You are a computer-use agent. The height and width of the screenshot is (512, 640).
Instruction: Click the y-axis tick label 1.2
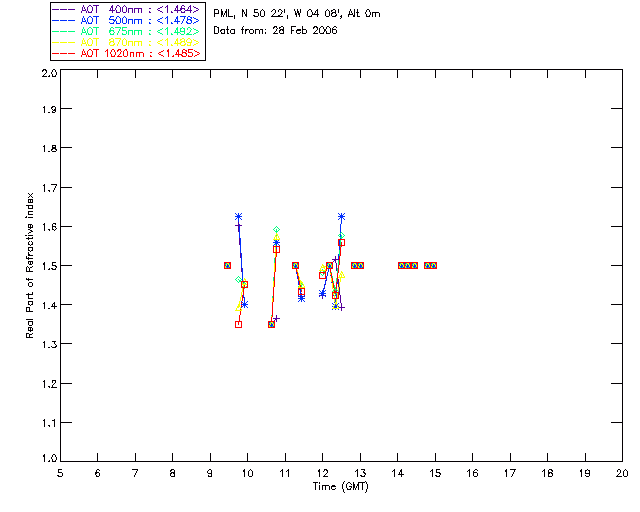pyautogui.click(x=49, y=384)
